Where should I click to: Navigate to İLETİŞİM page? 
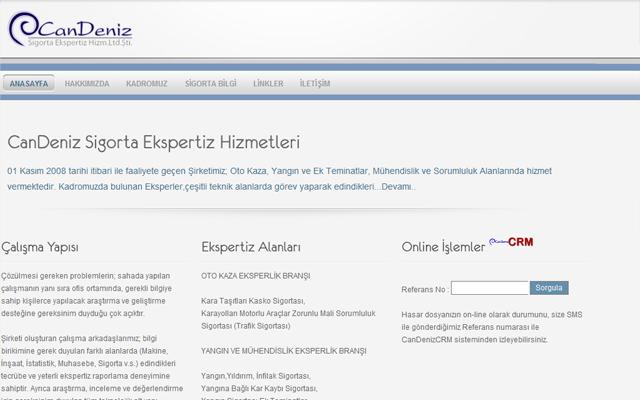point(315,84)
